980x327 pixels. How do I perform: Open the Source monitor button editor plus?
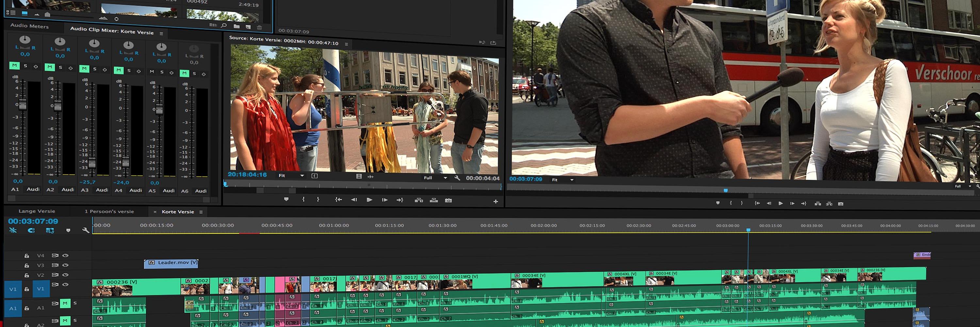point(495,201)
